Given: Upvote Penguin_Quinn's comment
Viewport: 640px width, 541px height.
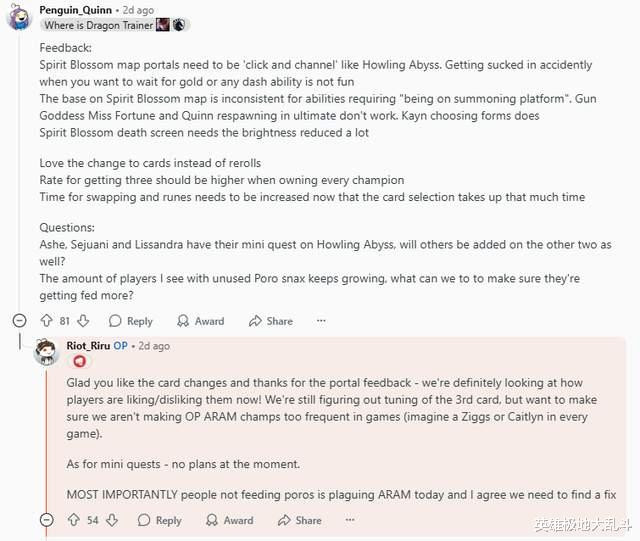Looking at the screenshot, I should coord(47,321).
